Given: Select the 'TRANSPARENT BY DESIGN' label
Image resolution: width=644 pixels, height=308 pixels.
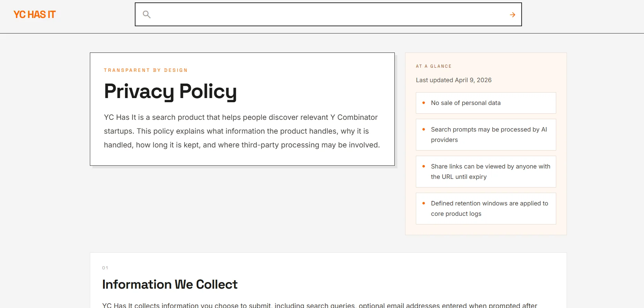Looking at the screenshot, I should pos(146,70).
